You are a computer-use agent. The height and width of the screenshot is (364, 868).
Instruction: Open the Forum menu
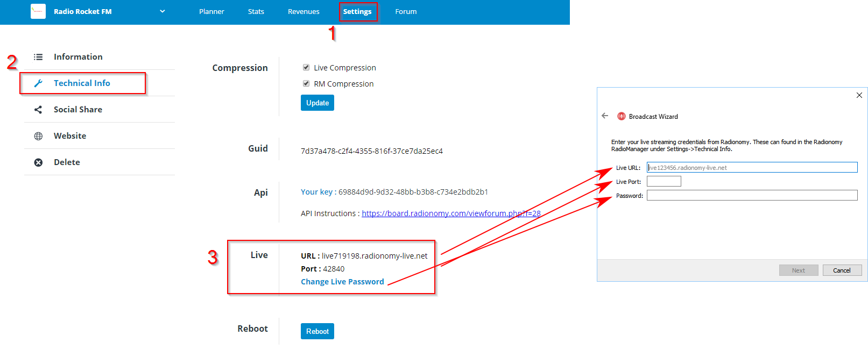tap(406, 11)
